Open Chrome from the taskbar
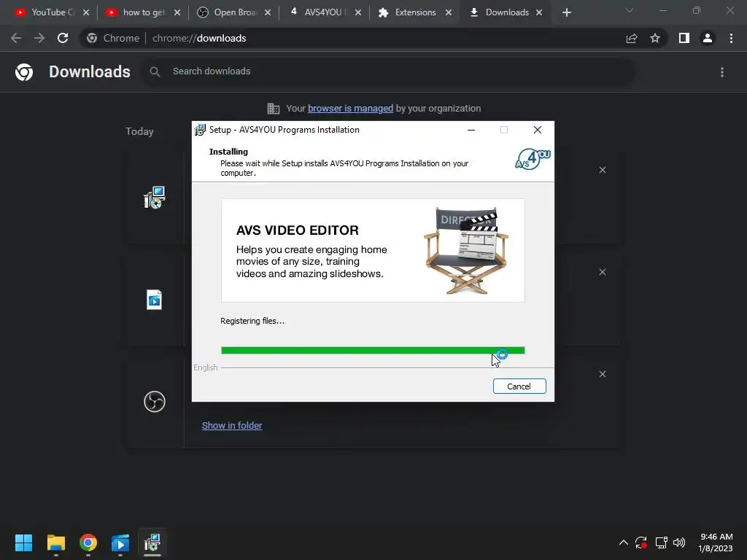 (x=88, y=542)
